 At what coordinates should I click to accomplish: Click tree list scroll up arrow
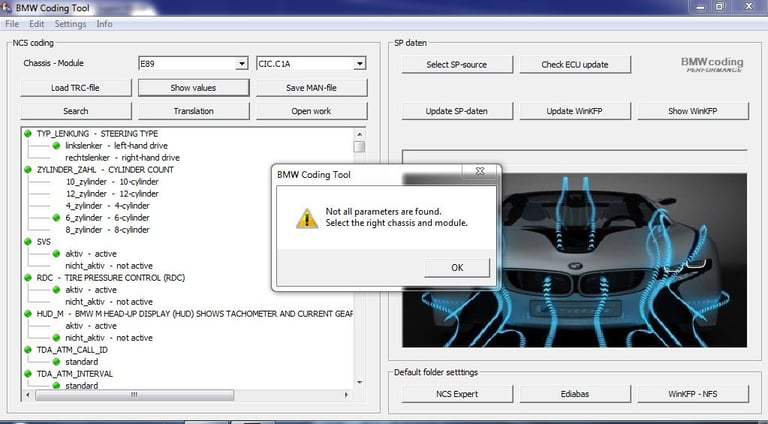pyautogui.click(x=360, y=134)
